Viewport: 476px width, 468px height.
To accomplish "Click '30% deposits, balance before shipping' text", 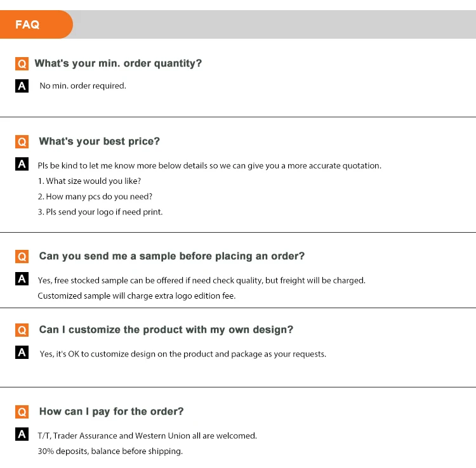I will [x=110, y=451].
